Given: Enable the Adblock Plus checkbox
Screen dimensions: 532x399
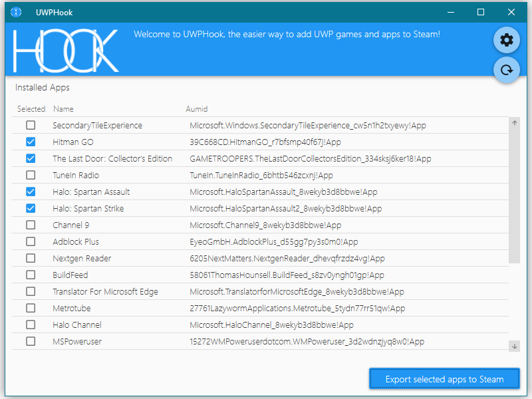Looking at the screenshot, I should coord(31,241).
